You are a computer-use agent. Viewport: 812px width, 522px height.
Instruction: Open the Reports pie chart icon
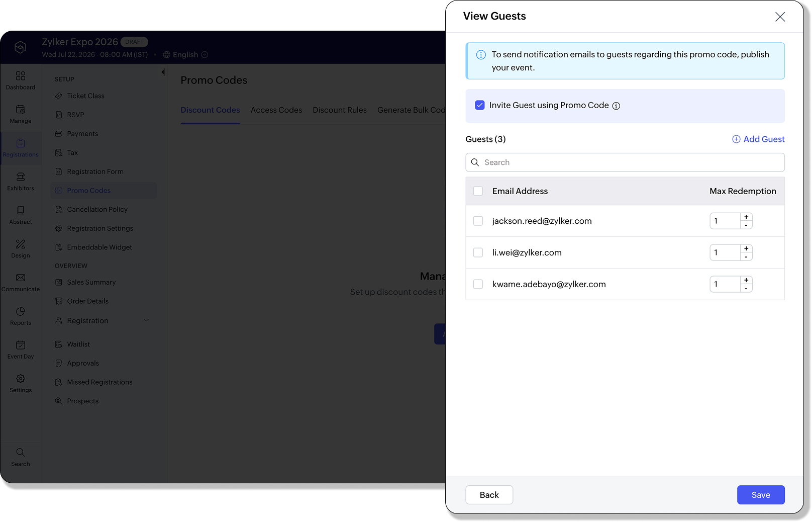pyautogui.click(x=21, y=312)
